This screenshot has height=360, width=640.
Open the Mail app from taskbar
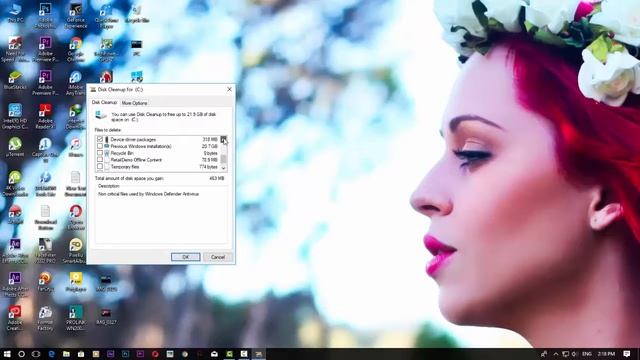[214, 354]
